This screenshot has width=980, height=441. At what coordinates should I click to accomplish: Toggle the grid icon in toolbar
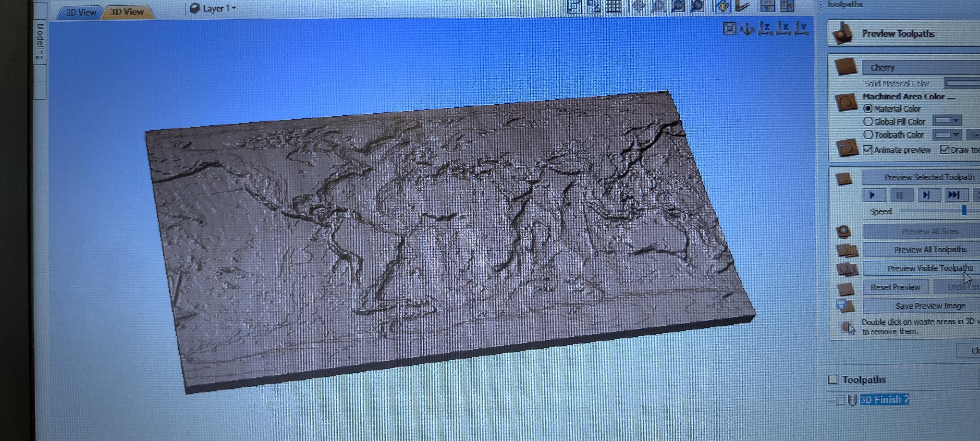click(613, 6)
